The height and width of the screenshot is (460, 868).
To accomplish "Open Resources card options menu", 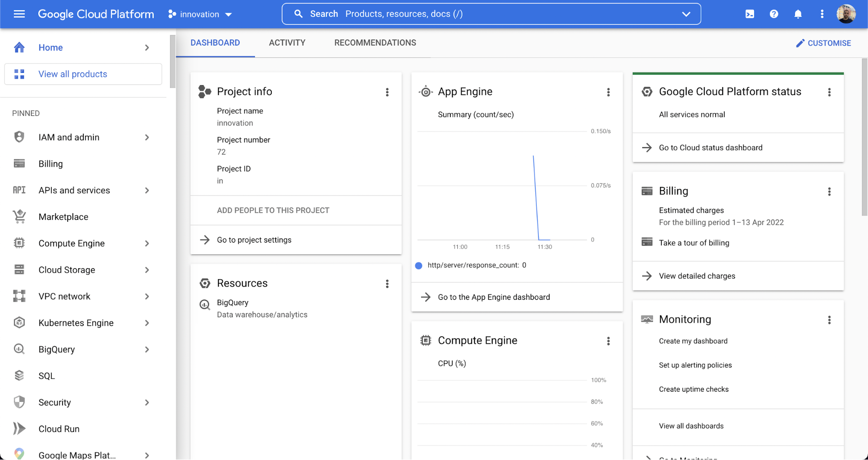I will pos(387,284).
